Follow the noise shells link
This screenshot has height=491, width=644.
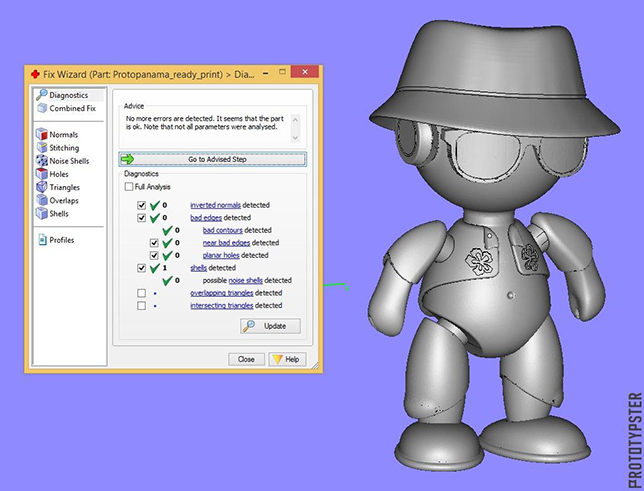[x=245, y=280]
